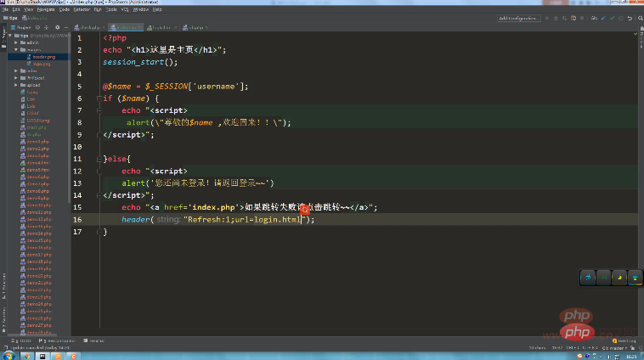Click line number 10 in gutter
Viewport: 644px width, 360px height.
[77, 147]
